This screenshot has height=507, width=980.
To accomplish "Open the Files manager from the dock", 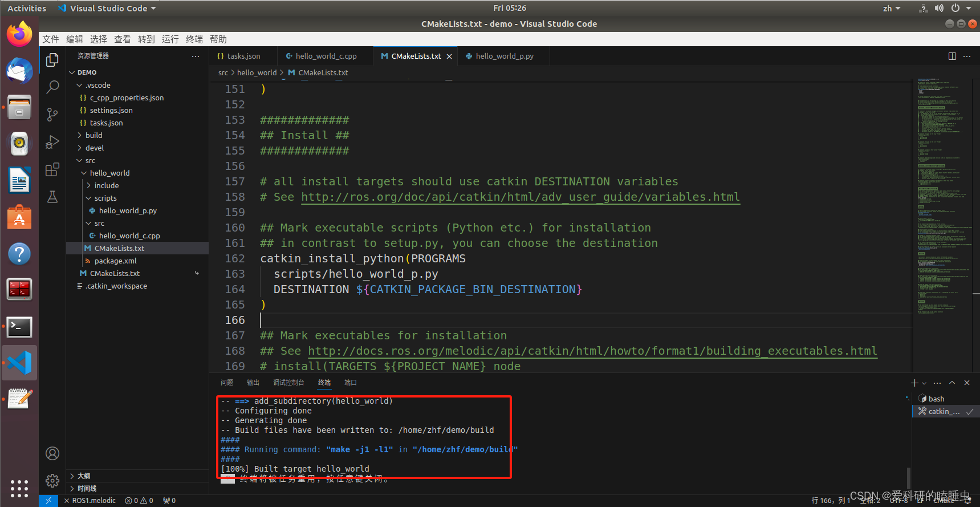I will click(19, 107).
